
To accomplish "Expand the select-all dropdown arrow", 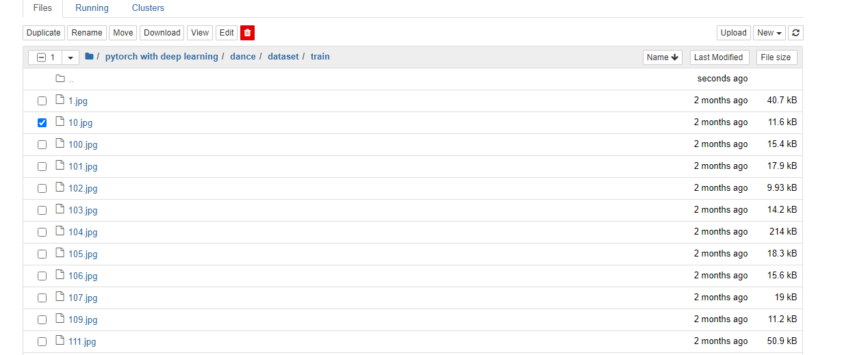I will coord(69,57).
